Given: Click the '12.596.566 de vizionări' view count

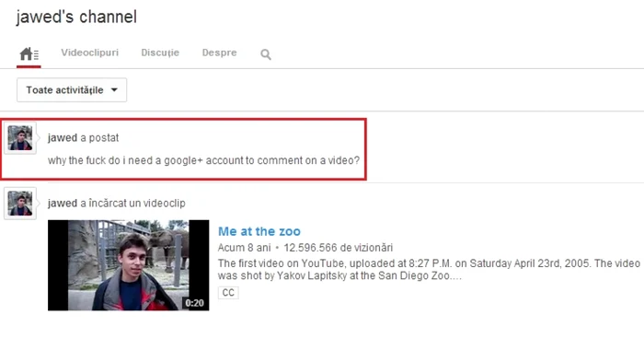Looking at the screenshot, I should pos(339,248).
